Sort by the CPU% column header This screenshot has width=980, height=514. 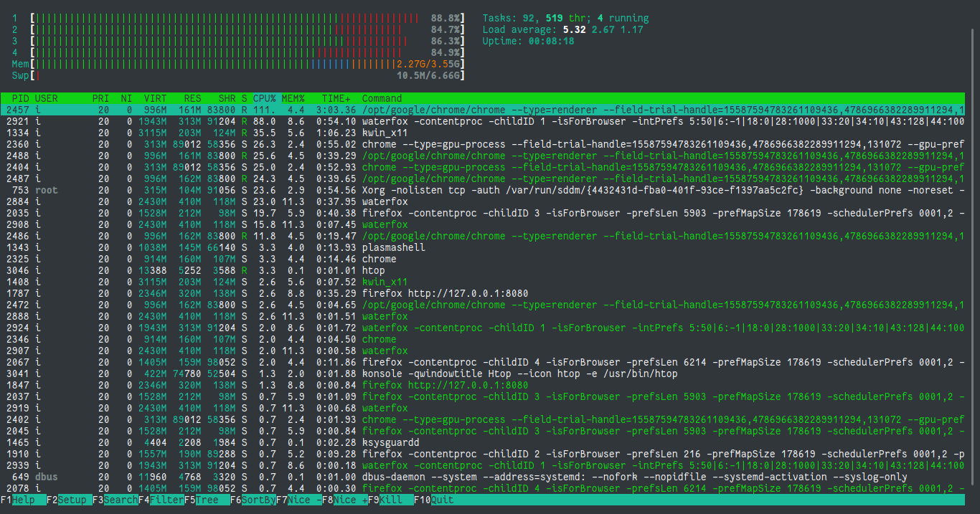(x=264, y=98)
